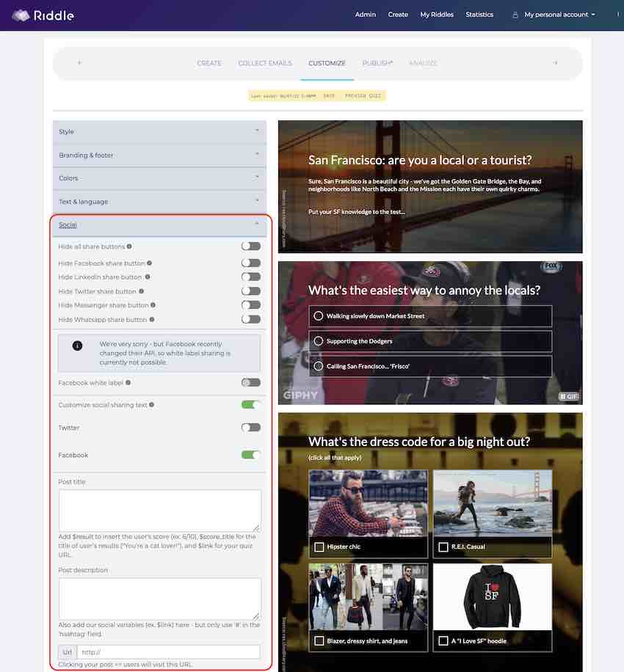This screenshot has width=624, height=672.
Task: Click info icon next to Hide Facebook share button
Action: pos(149,263)
